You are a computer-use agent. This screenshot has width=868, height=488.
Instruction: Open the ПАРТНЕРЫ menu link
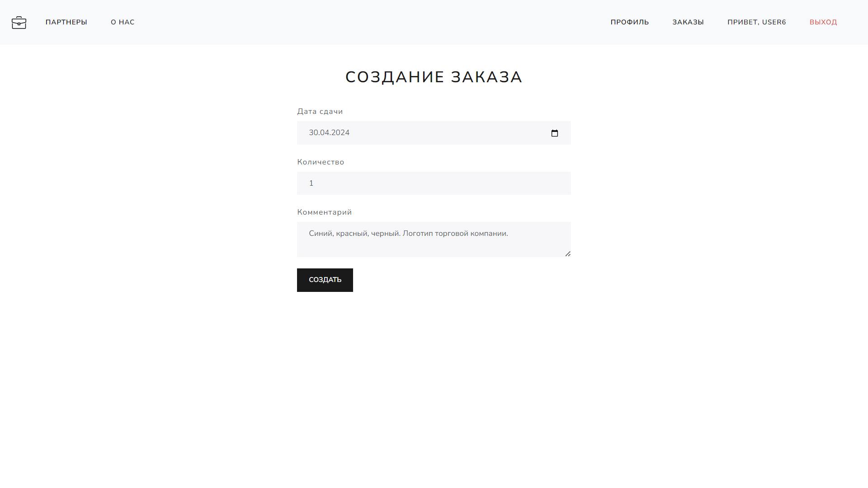66,22
